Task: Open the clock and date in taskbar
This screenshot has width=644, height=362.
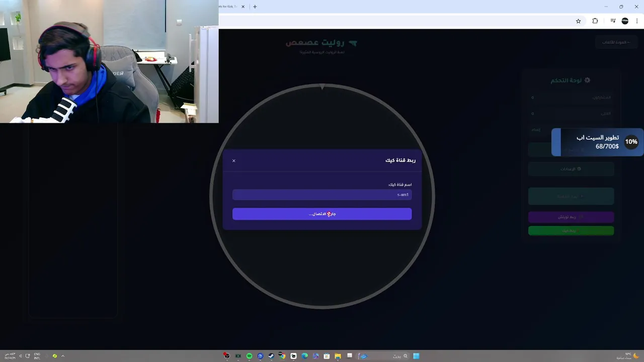Action: pos(10,356)
